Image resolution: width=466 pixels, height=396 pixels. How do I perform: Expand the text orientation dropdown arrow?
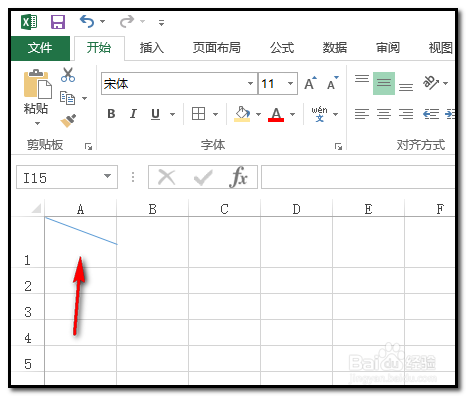point(446,83)
